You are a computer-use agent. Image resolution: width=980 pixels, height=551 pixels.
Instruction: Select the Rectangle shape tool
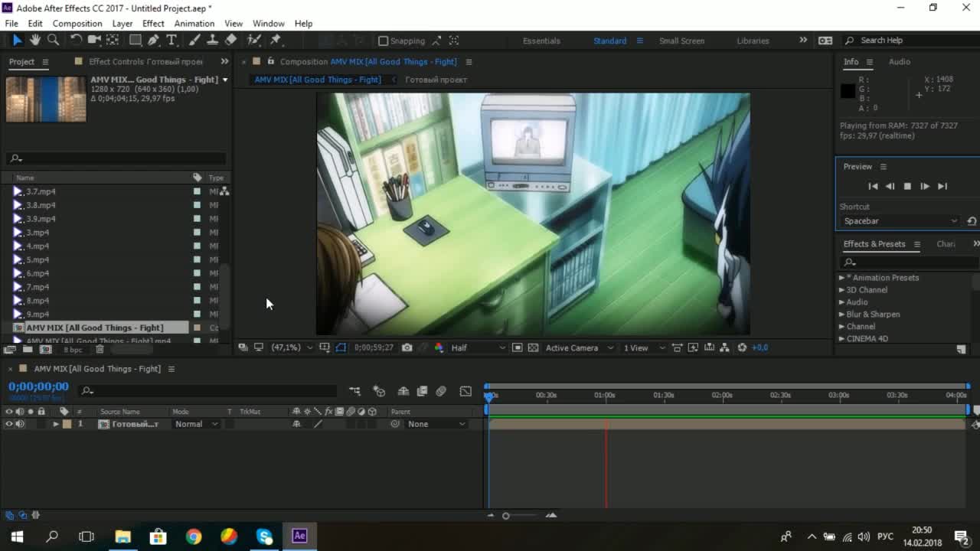pos(135,40)
